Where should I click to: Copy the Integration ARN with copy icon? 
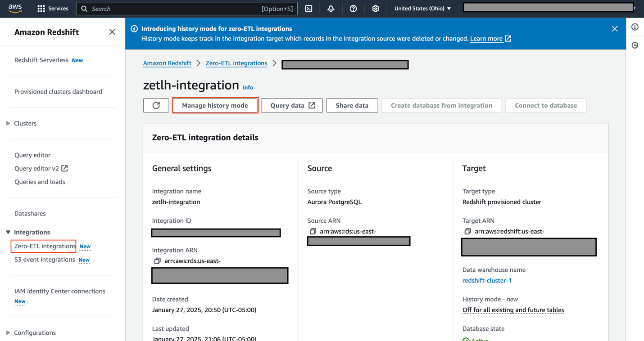coord(157,261)
